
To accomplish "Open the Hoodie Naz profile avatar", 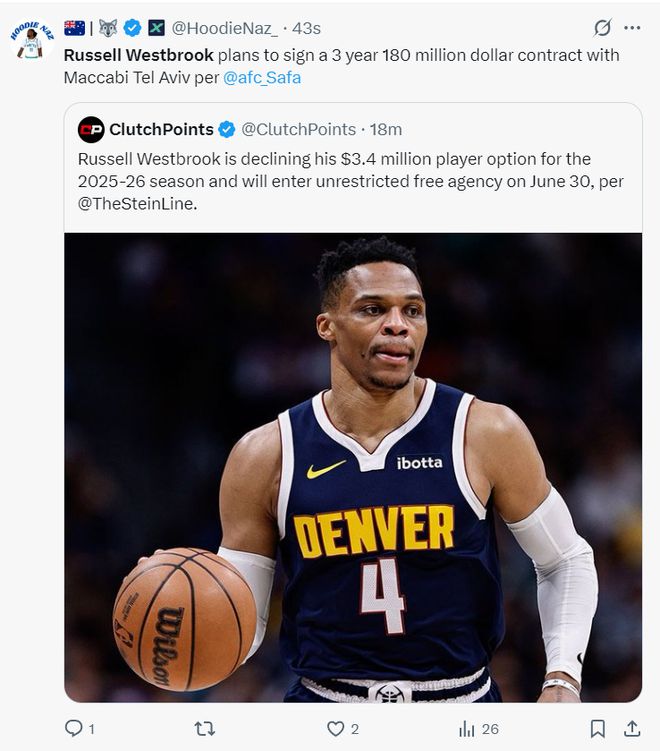I will (31, 39).
